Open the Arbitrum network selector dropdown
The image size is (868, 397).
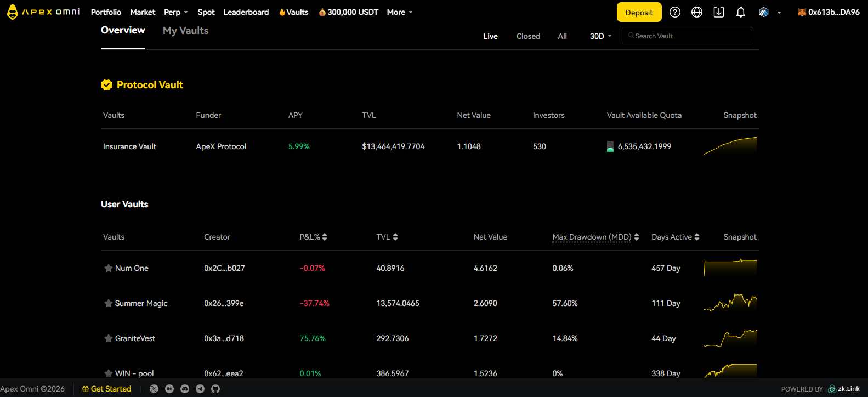[770, 12]
